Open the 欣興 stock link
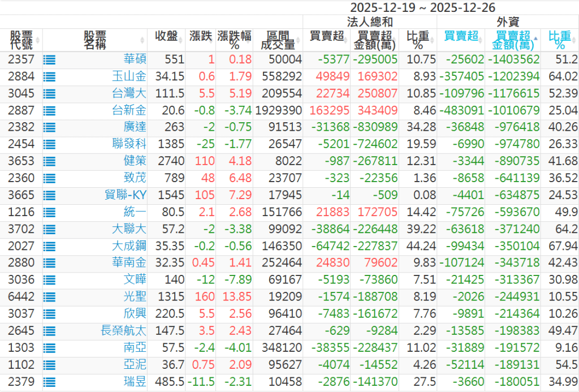579x392 pixels. pos(135,314)
